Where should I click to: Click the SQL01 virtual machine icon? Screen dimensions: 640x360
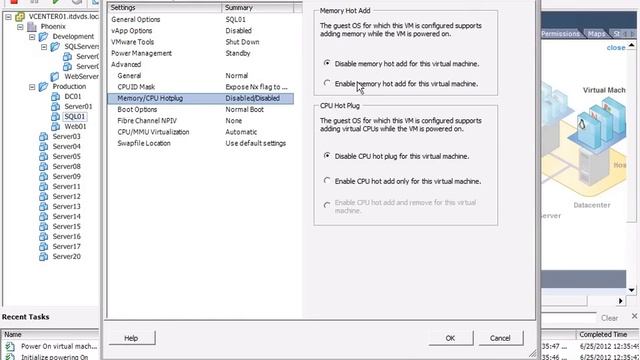tap(56, 117)
